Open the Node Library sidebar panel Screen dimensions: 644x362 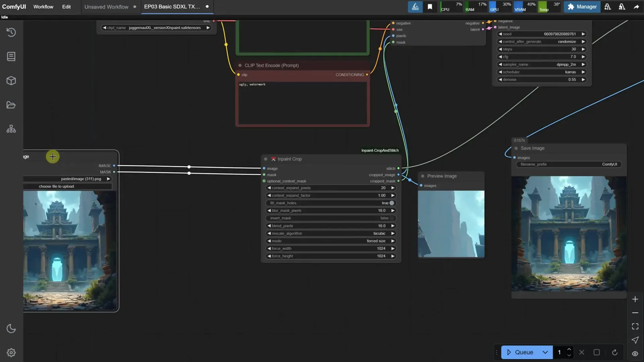pos(11,56)
